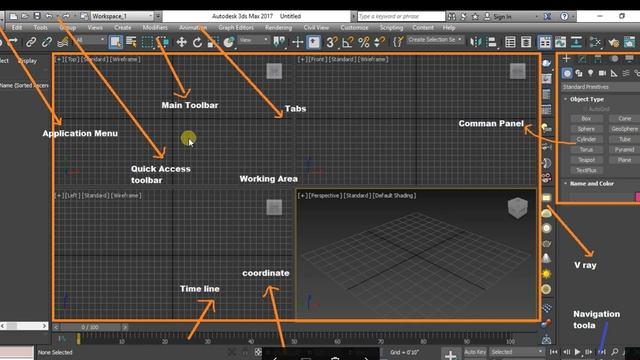Edit Named Selection Sets icon

coord(398,42)
